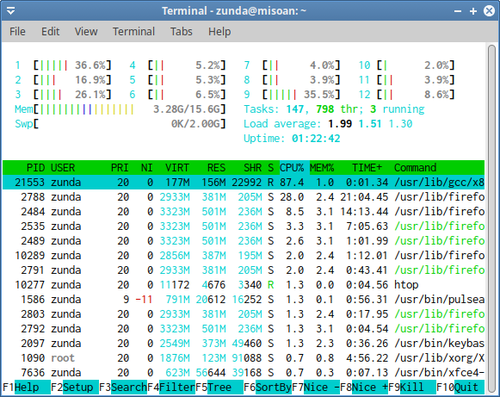Click the -11 nice value
This screenshot has width=500, height=397.
(144, 300)
